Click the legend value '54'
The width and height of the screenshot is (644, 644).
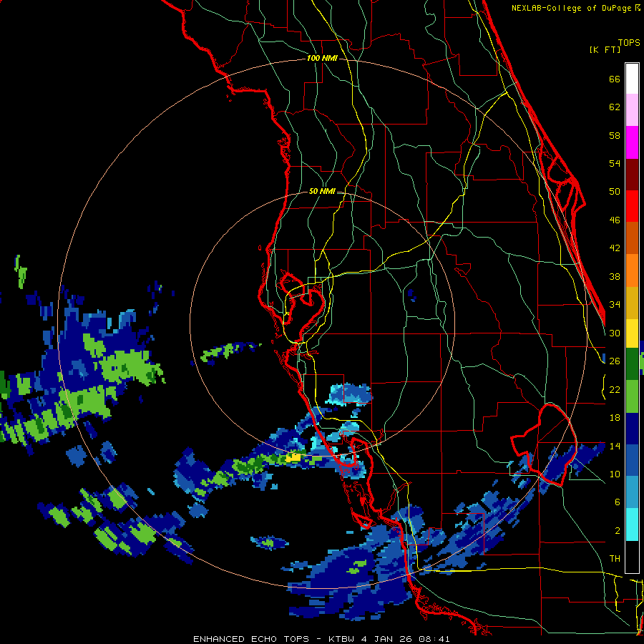615,163
